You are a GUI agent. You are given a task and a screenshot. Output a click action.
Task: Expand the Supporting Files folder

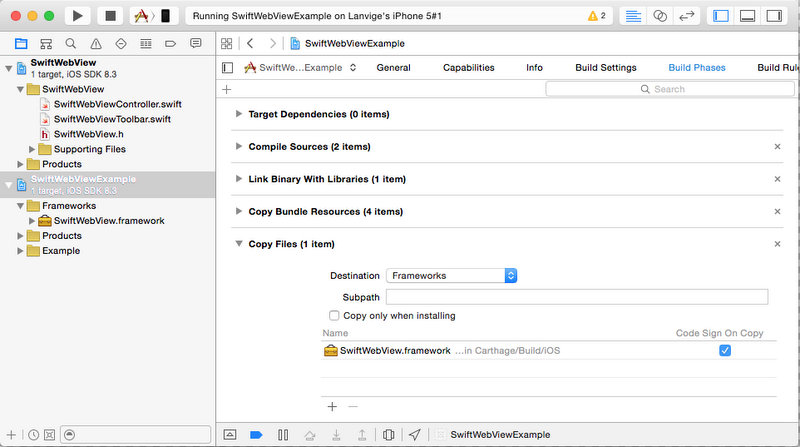tap(32, 149)
